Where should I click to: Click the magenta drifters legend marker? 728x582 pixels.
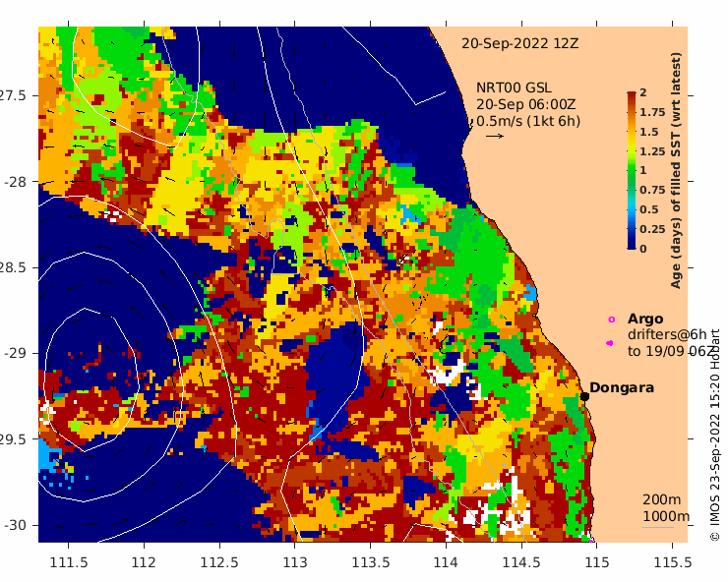(x=610, y=343)
